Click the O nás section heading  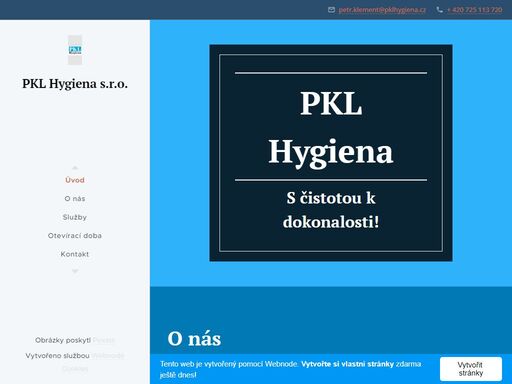[x=194, y=339]
